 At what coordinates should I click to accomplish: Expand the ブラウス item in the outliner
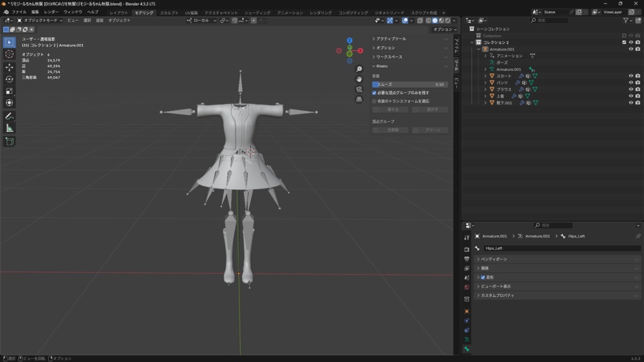pos(486,89)
